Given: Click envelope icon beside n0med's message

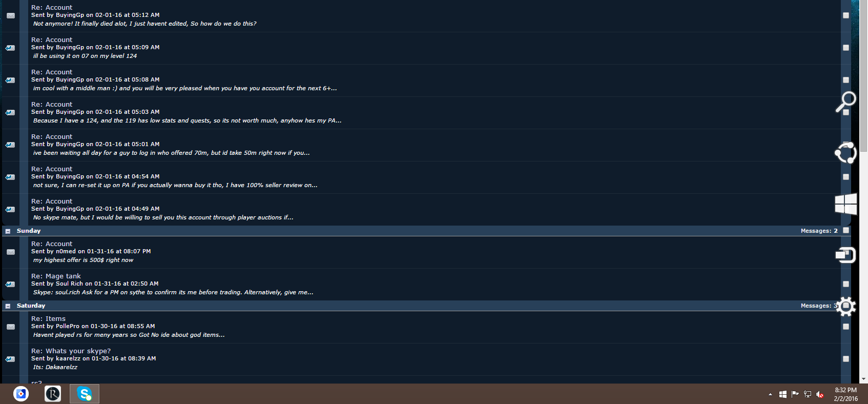Looking at the screenshot, I should 11,252.
